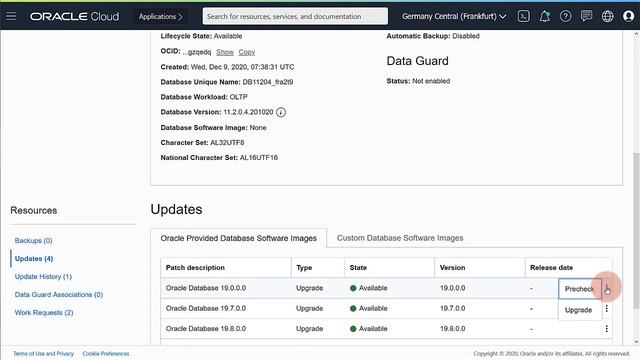Open Work Requests (2) resource
Image resolution: width=640 pixels, height=360 pixels.
[x=44, y=313]
